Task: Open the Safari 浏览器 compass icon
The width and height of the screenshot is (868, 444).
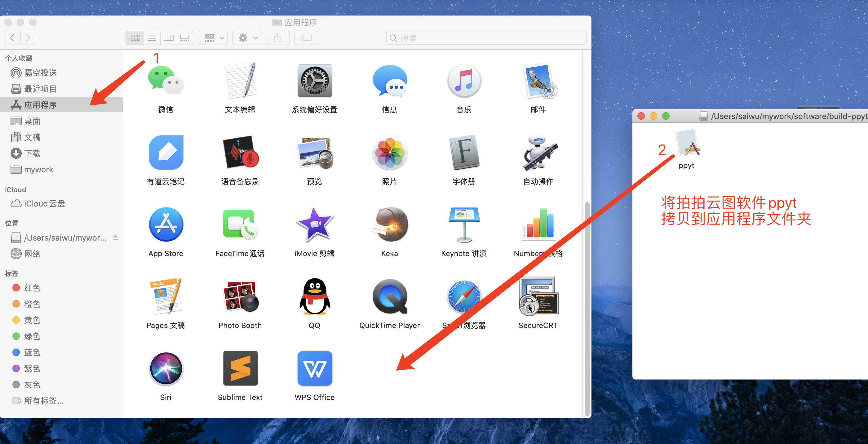Action: [464, 296]
